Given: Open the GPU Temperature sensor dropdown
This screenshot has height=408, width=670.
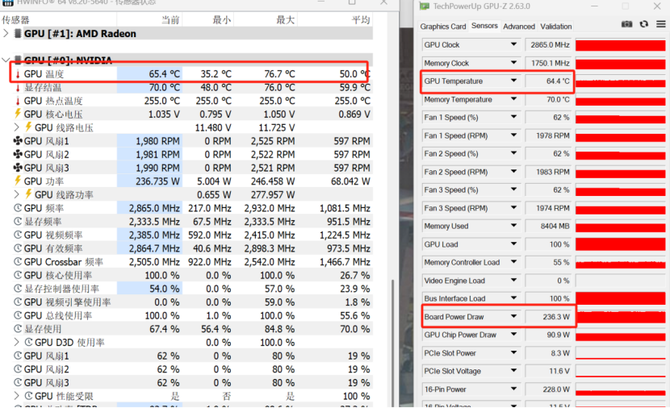Looking at the screenshot, I should click(514, 81).
